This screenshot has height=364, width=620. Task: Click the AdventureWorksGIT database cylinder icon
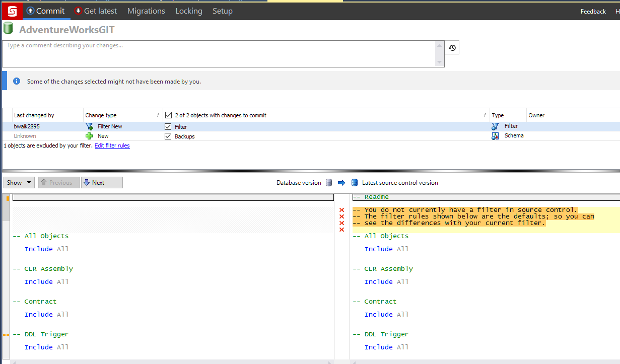click(8, 29)
